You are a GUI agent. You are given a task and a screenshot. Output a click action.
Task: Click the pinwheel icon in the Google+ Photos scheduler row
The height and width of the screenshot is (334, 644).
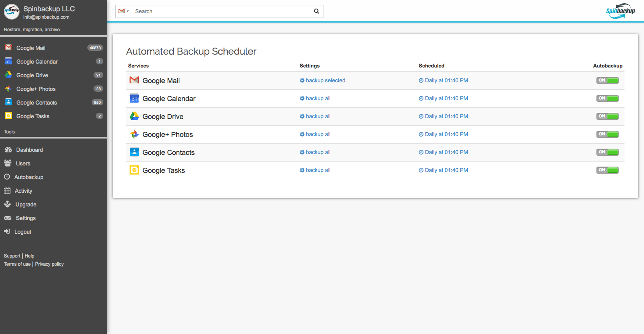[x=134, y=134]
